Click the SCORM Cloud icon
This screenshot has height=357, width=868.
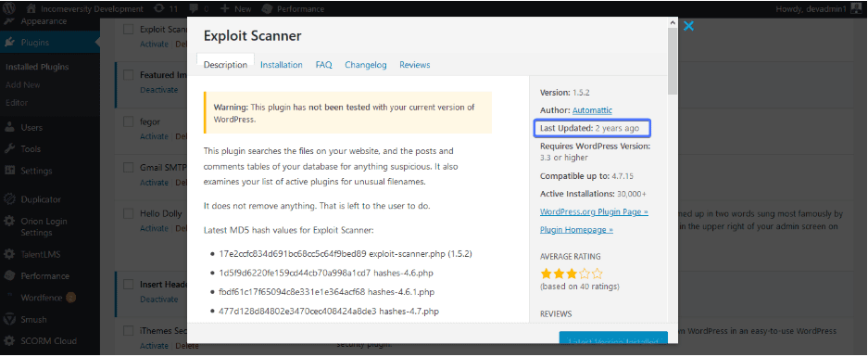pos(9,341)
